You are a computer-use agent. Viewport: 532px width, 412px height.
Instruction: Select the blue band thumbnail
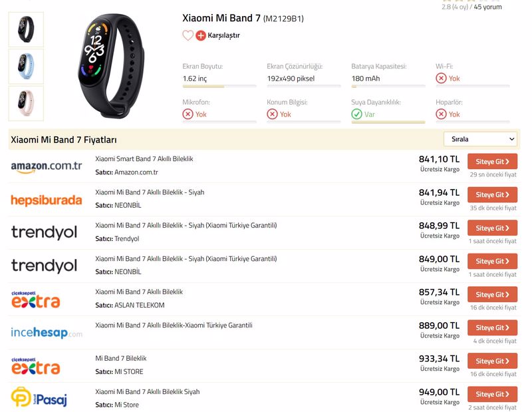tap(26, 67)
